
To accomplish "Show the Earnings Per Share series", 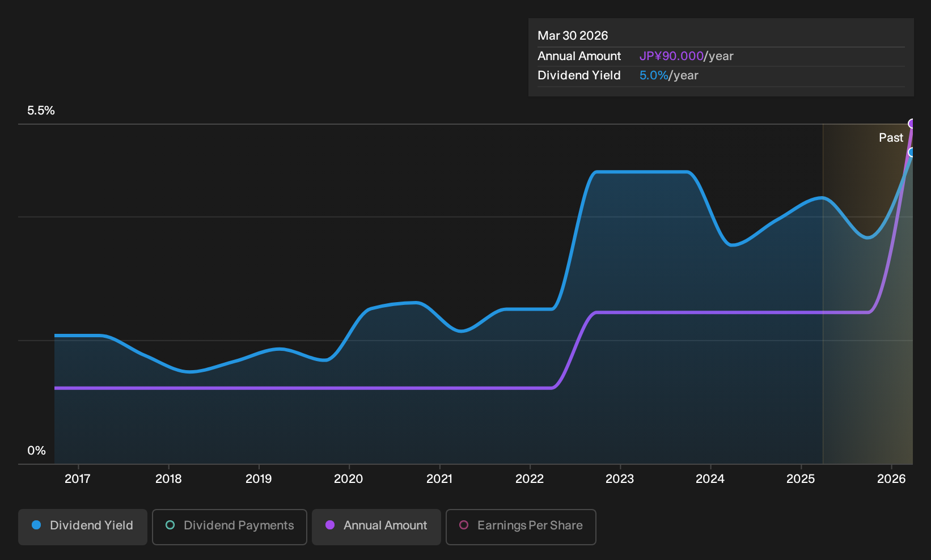I will click(x=521, y=527).
